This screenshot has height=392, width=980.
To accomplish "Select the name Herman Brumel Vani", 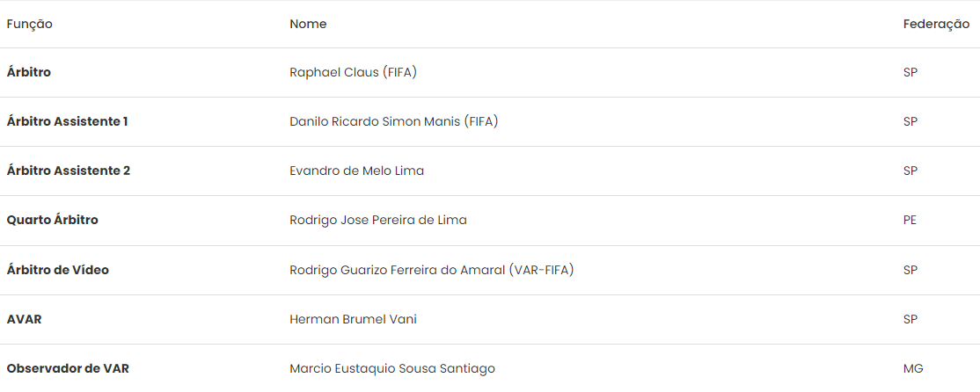I will coord(353,319).
